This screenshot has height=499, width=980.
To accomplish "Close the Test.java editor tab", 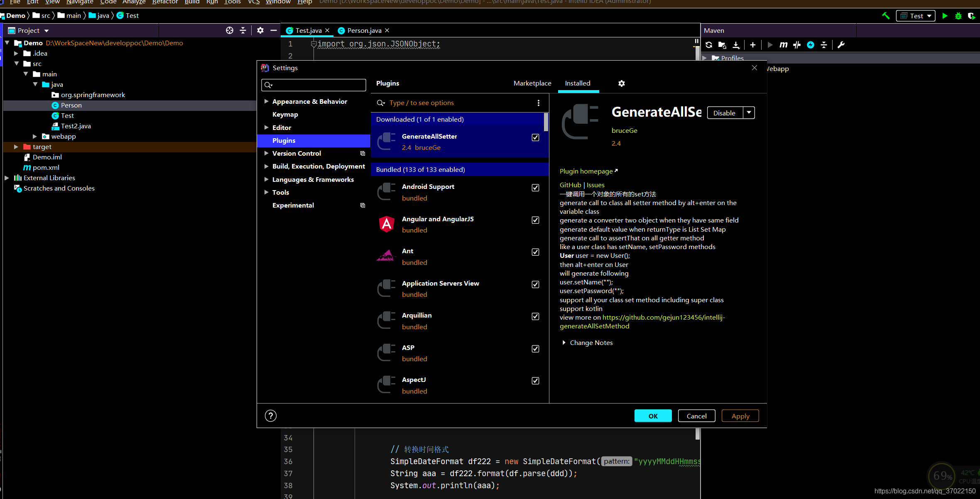I will [327, 30].
